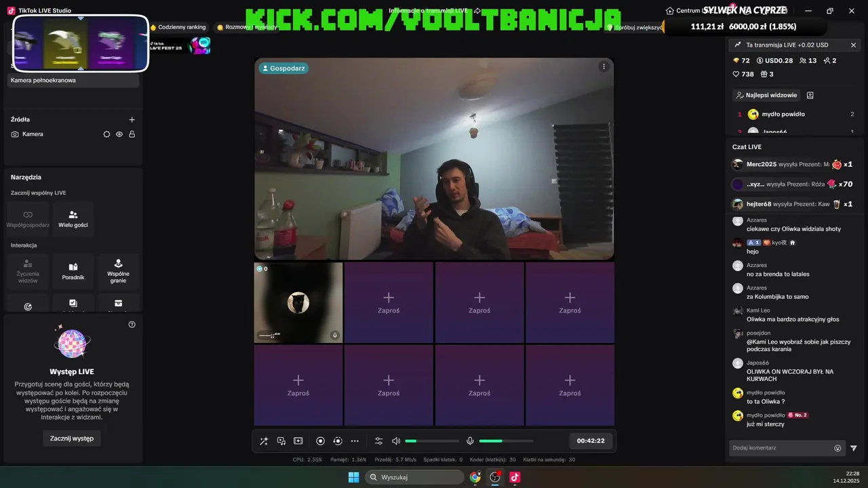This screenshot has height=488, width=868.
Task: Mute the microphone icon
Action: tap(470, 441)
